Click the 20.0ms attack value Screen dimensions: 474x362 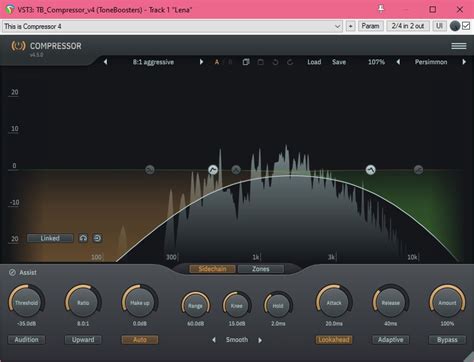pyautogui.click(x=334, y=324)
